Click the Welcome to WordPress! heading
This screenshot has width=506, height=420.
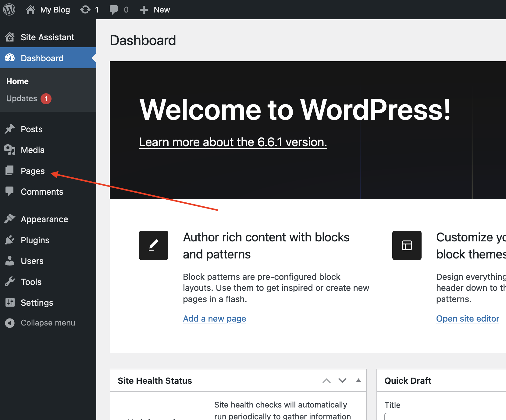tap(295, 110)
